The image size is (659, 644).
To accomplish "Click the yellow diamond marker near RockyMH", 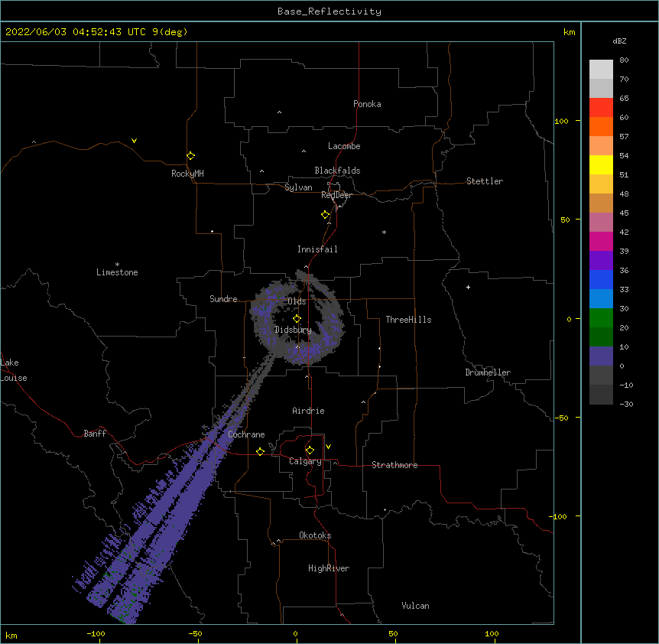I will pyautogui.click(x=190, y=156).
